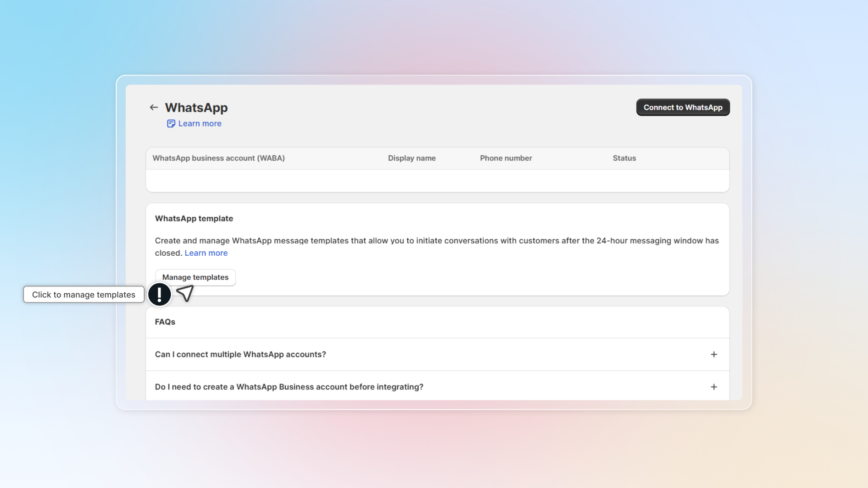Click the exclamation mark hint icon

pyautogui.click(x=160, y=295)
